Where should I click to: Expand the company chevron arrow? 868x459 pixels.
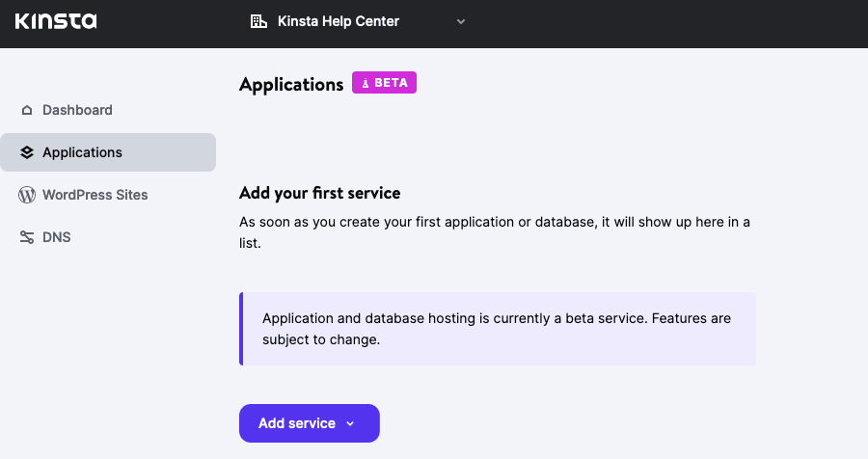pyautogui.click(x=461, y=21)
